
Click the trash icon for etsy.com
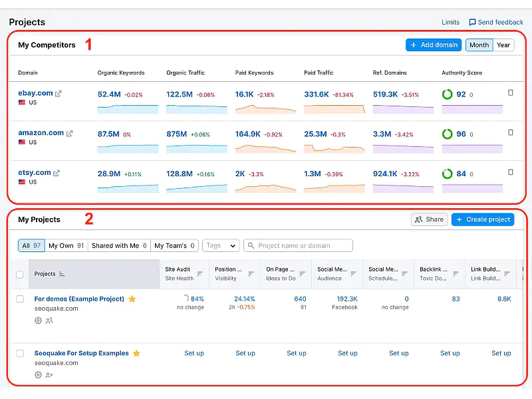coord(511,172)
